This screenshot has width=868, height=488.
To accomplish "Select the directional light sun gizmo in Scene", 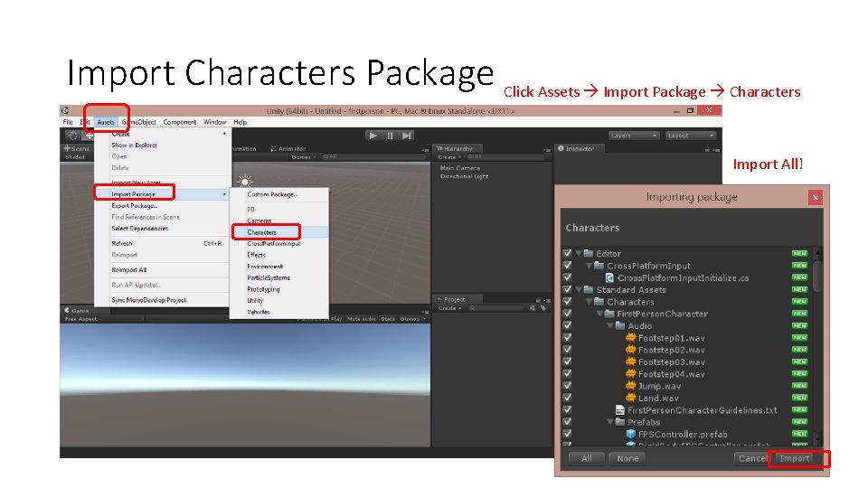I will [245, 181].
